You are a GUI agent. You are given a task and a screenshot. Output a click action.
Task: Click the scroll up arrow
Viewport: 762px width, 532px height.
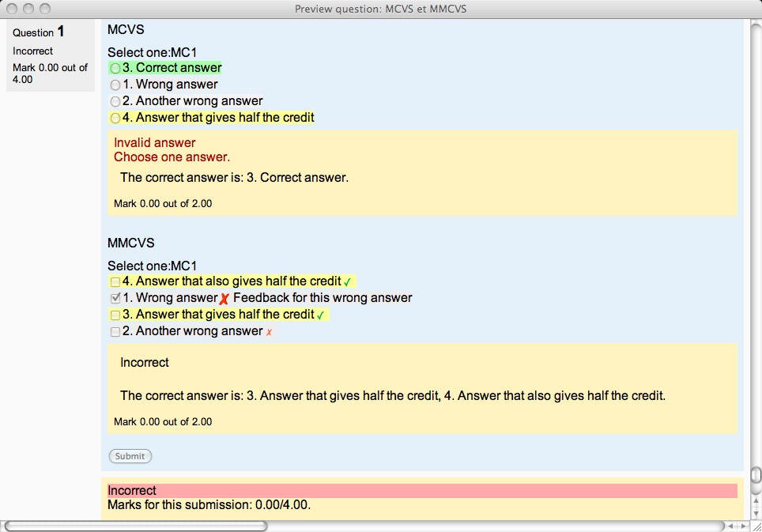tap(756, 501)
